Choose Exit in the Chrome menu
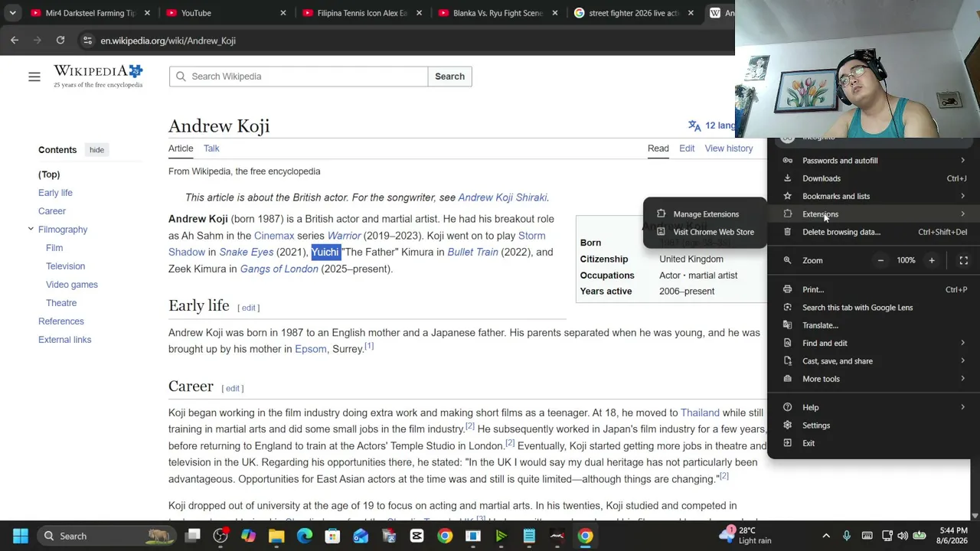The height and width of the screenshot is (551, 980). 873,443
